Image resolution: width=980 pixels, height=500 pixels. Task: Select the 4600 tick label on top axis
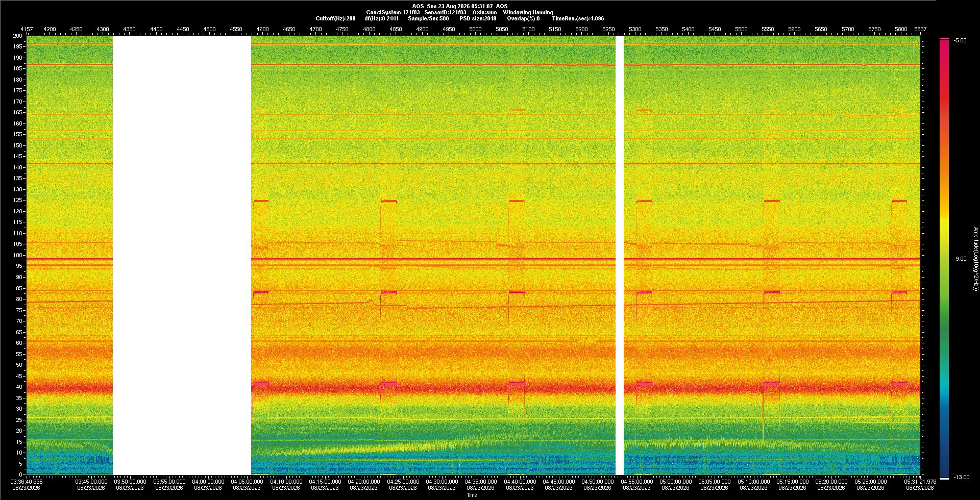262,29
